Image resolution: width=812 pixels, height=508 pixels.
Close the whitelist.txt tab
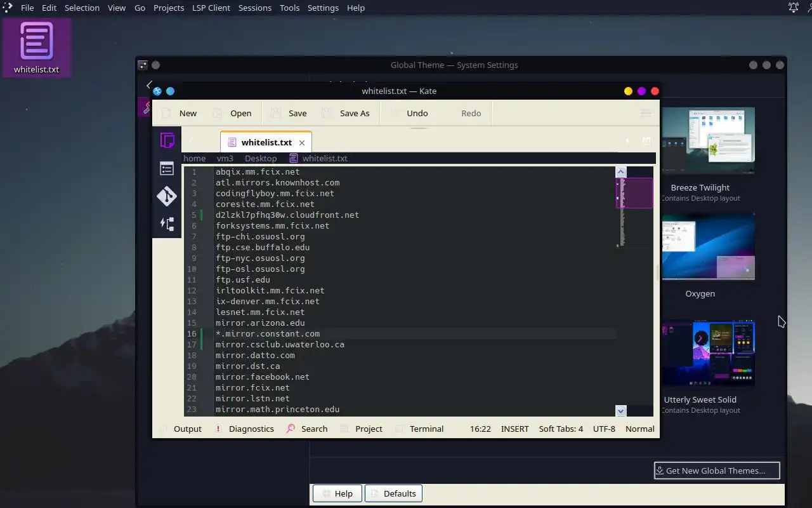coord(302,143)
